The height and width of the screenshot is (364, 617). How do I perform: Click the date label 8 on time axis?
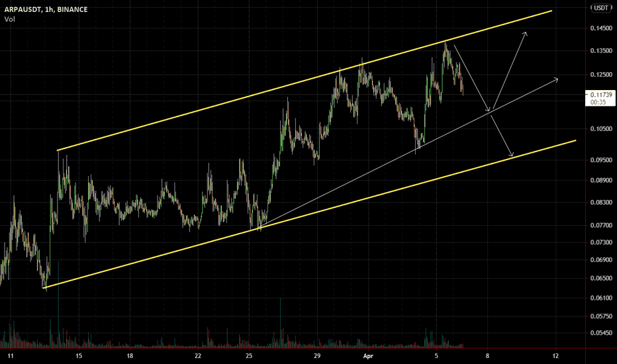click(x=487, y=356)
